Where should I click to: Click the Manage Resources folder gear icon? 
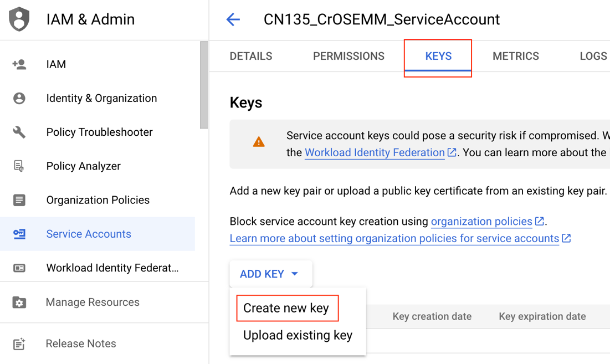[x=19, y=303]
